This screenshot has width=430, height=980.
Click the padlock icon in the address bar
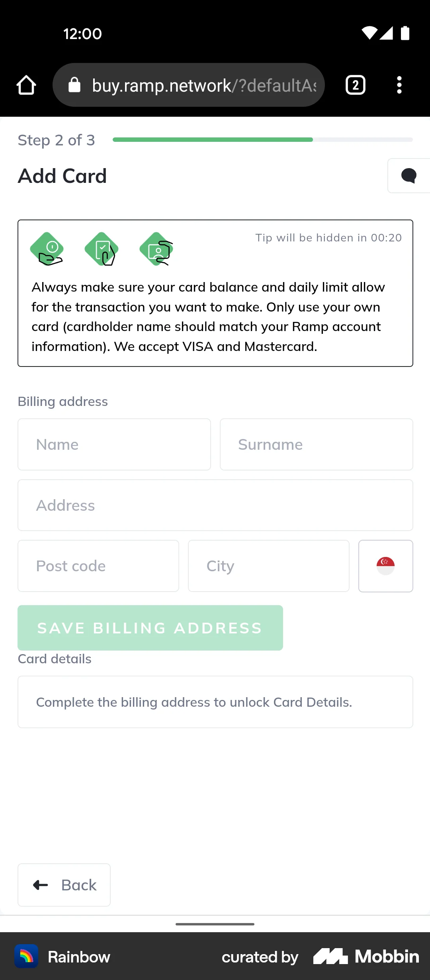(75, 84)
